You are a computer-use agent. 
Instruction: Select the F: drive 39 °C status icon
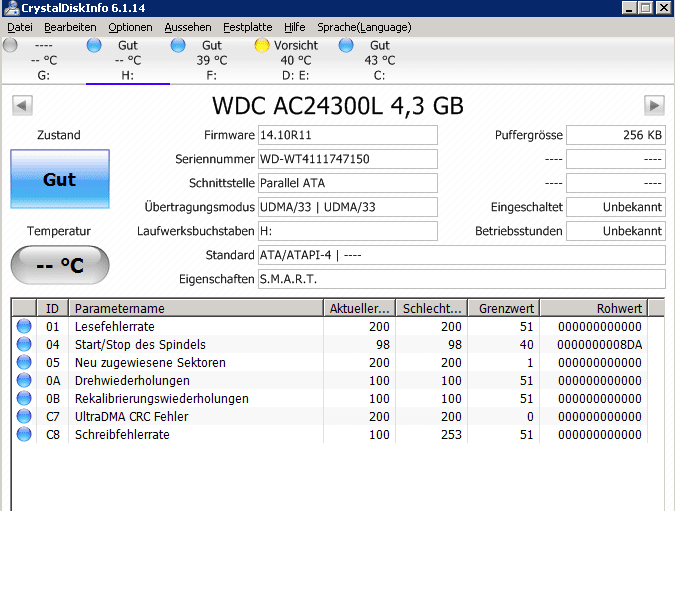(178, 45)
